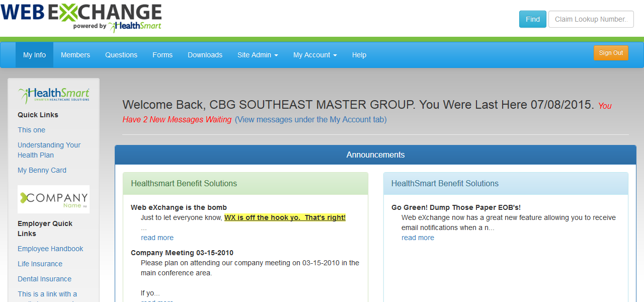Click 'Web eXchange is the bomb' title
This screenshot has height=302, width=644.
[x=179, y=207]
